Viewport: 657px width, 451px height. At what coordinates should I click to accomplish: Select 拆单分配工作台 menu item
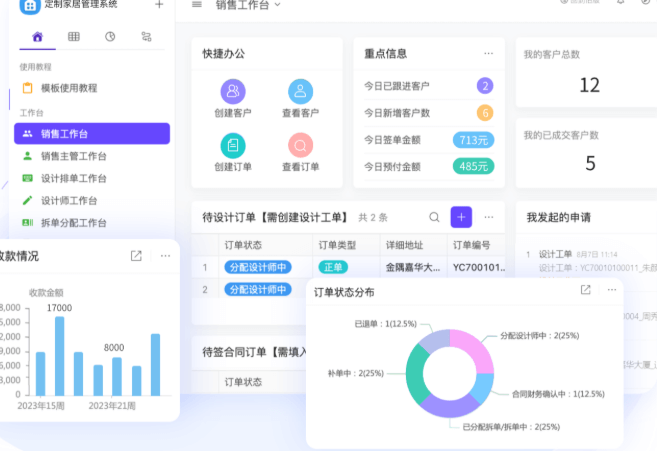[x=73, y=223]
